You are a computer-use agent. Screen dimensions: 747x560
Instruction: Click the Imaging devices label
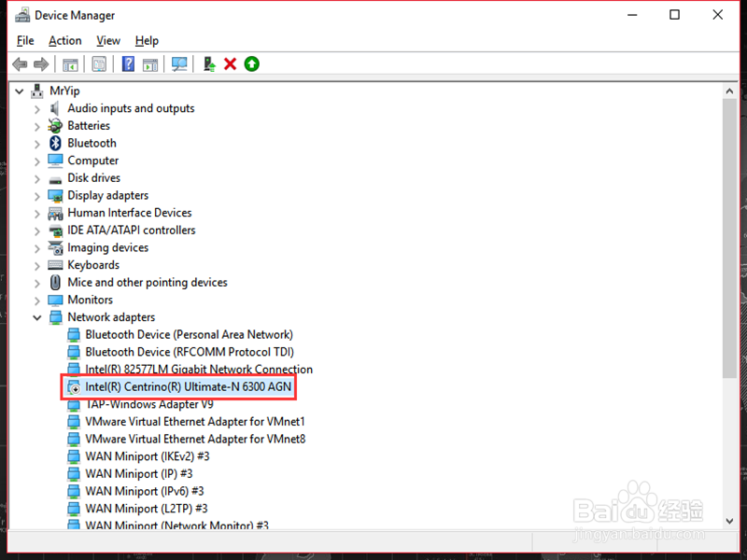pos(107,247)
